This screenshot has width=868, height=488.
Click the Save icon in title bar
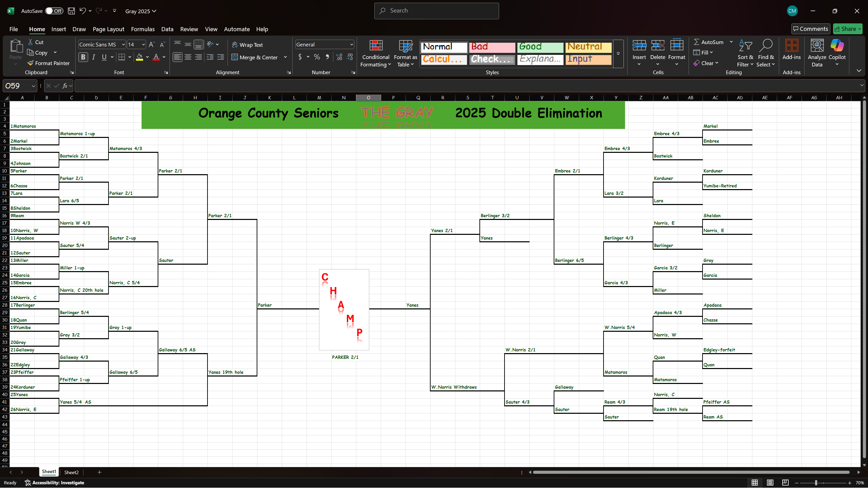[71, 11]
